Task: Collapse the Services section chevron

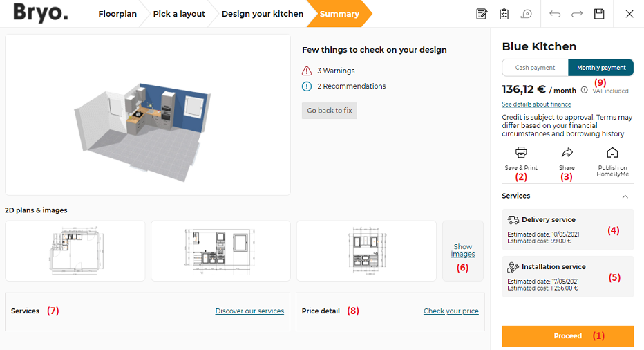Action: pyautogui.click(x=625, y=196)
